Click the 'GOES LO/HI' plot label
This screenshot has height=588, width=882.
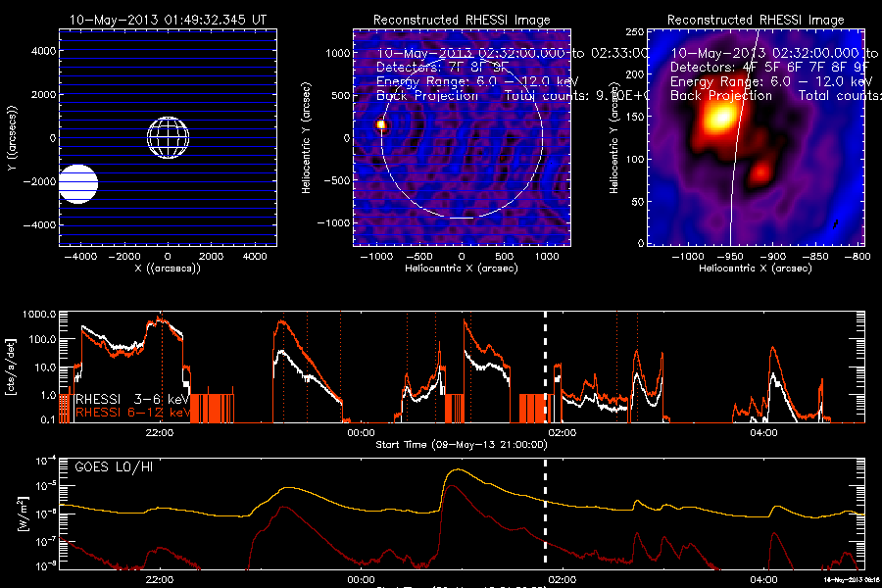click(114, 467)
